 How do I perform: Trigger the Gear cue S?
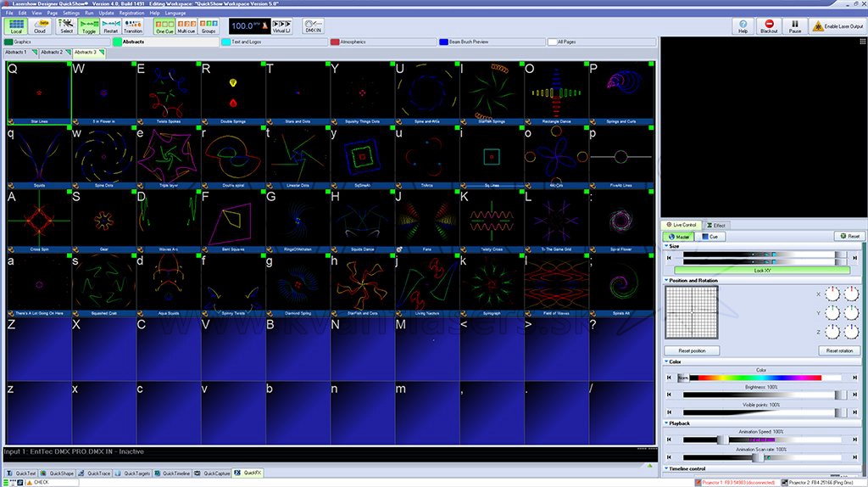103,221
